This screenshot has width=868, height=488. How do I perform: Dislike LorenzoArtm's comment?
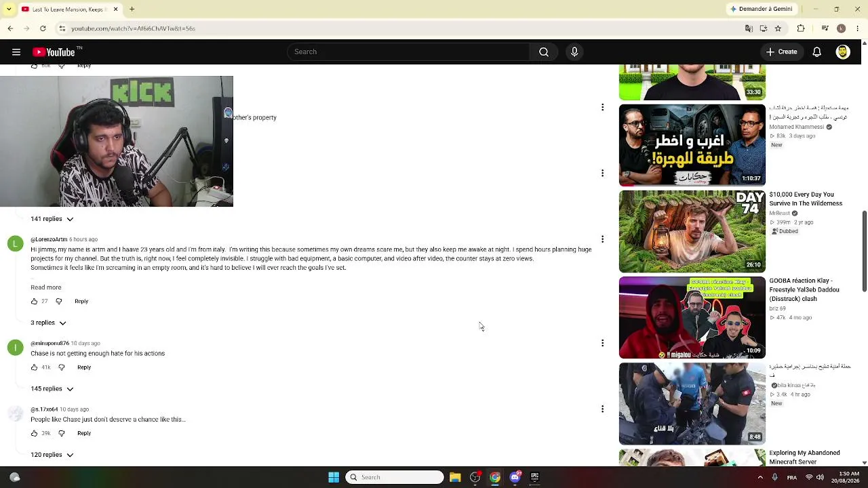point(59,302)
